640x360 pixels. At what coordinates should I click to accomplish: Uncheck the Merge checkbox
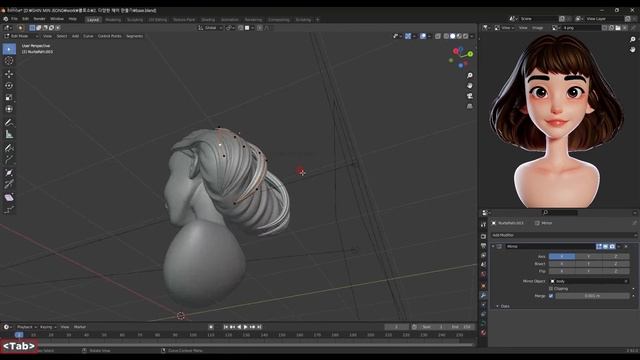[x=551, y=296]
